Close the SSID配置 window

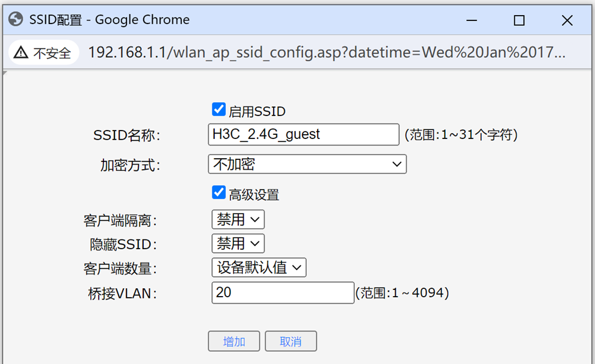point(567,20)
